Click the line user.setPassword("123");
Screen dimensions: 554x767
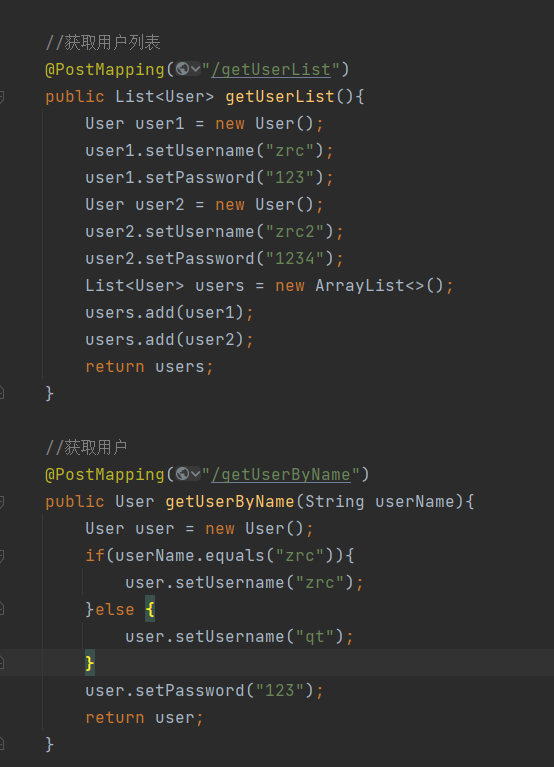click(204, 691)
